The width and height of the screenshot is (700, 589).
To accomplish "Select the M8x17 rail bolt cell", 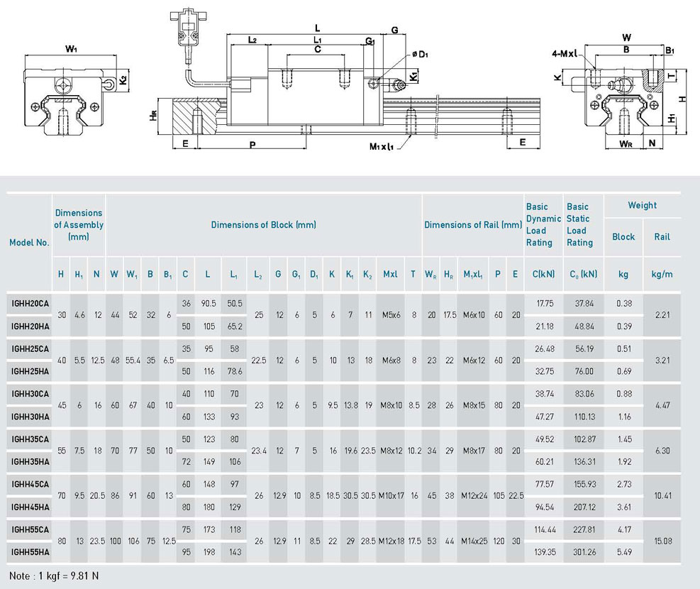I will [474, 451].
